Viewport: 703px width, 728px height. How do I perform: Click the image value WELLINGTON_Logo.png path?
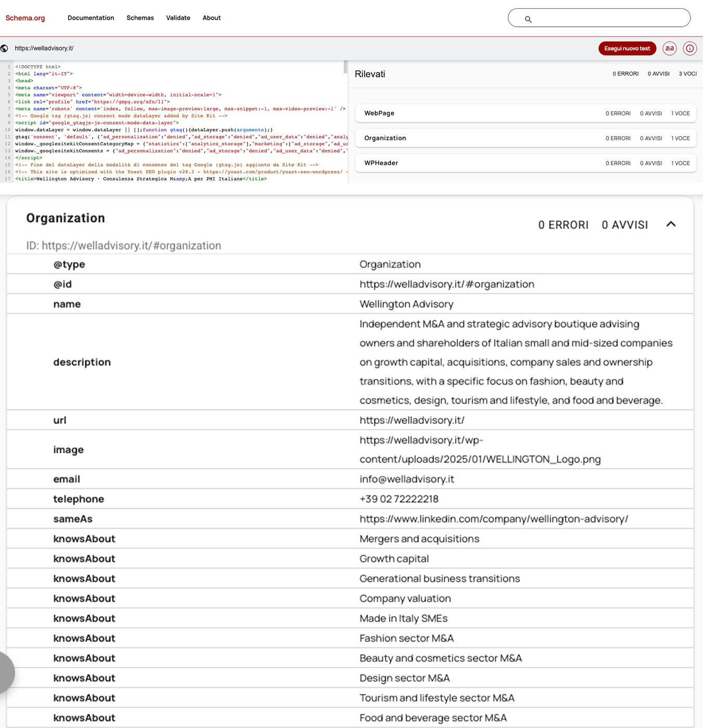coord(480,449)
